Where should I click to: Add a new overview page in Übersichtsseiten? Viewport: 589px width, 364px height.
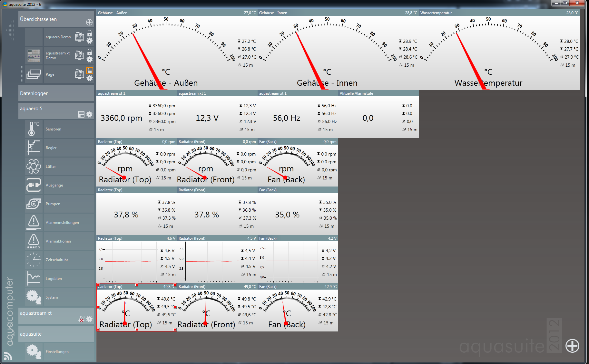pos(89,22)
